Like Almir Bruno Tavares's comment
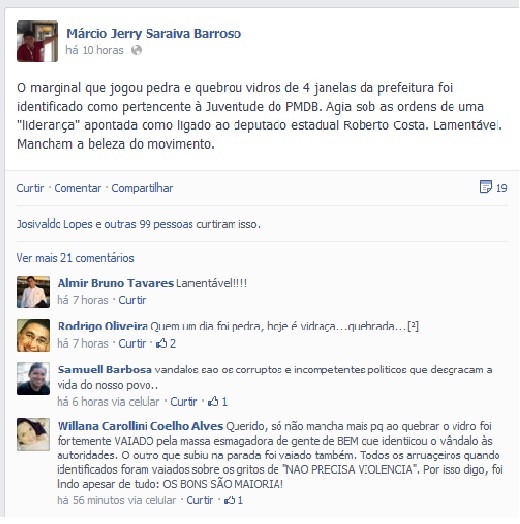Screen dimensions: 520x524 tap(132, 300)
